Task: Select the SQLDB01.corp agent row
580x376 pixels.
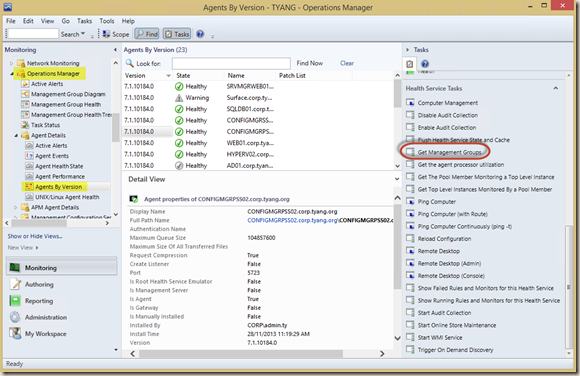Action: [257, 109]
